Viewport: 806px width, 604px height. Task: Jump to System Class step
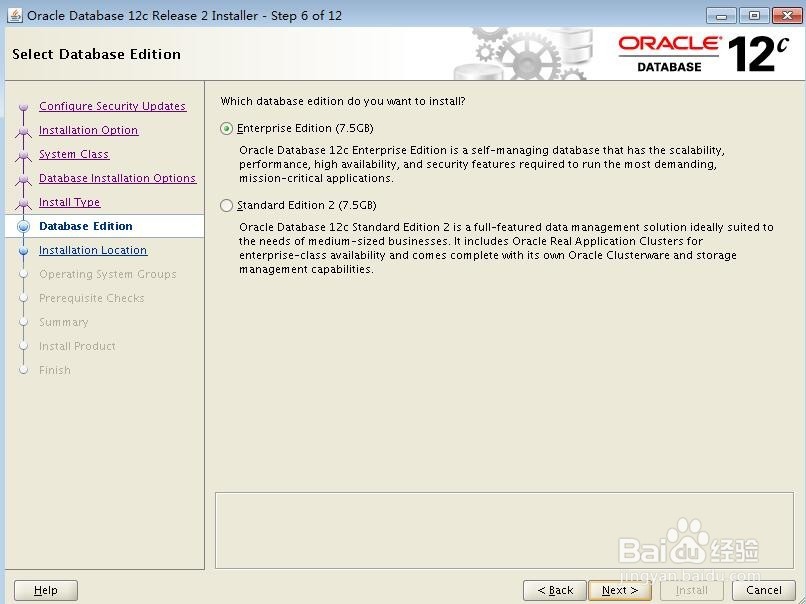tap(74, 154)
